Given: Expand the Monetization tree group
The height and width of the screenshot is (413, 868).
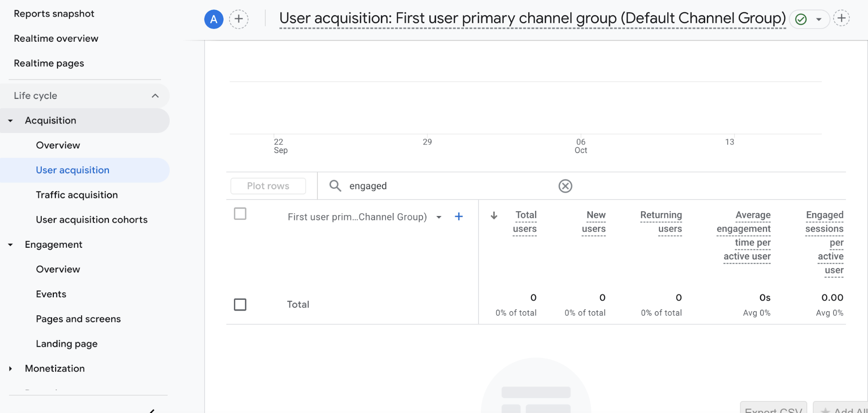Looking at the screenshot, I should (x=10, y=369).
